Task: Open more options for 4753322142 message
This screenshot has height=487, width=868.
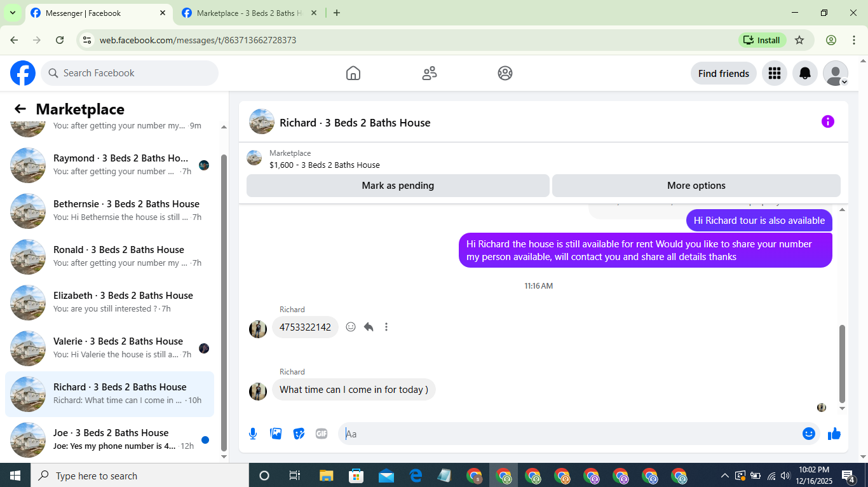Action: pos(386,327)
